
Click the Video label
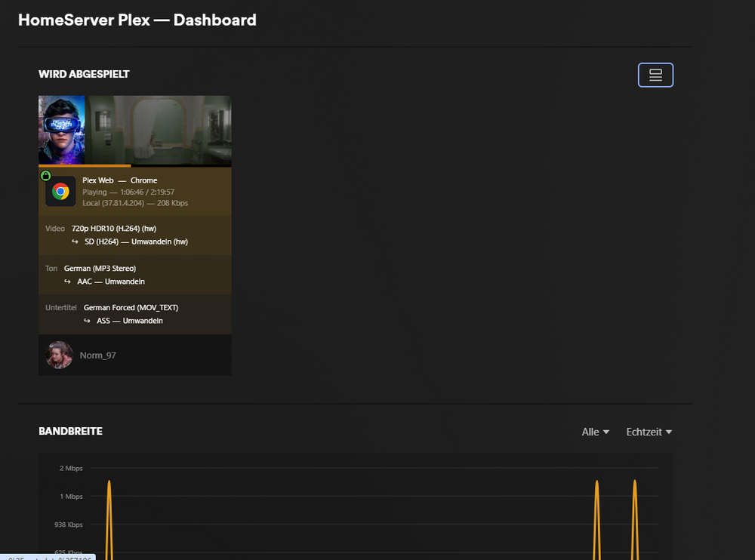click(x=55, y=228)
